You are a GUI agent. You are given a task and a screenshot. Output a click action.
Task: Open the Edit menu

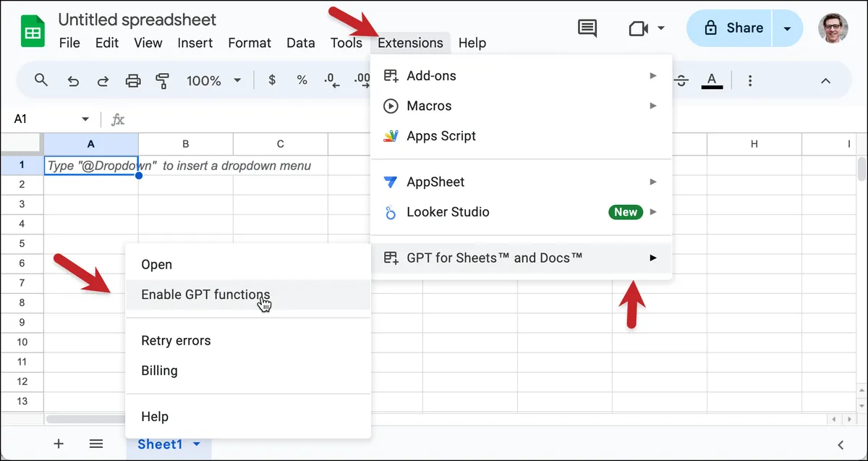107,43
